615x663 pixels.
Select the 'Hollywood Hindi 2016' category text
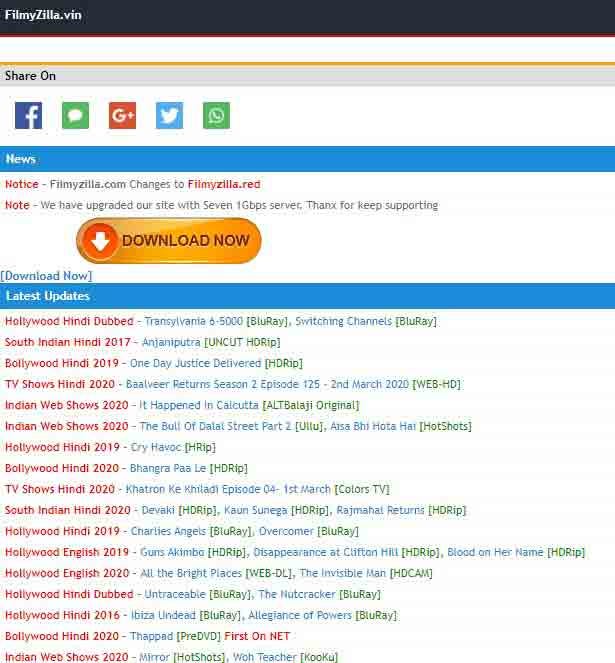pyautogui.click(x=62, y=615)
